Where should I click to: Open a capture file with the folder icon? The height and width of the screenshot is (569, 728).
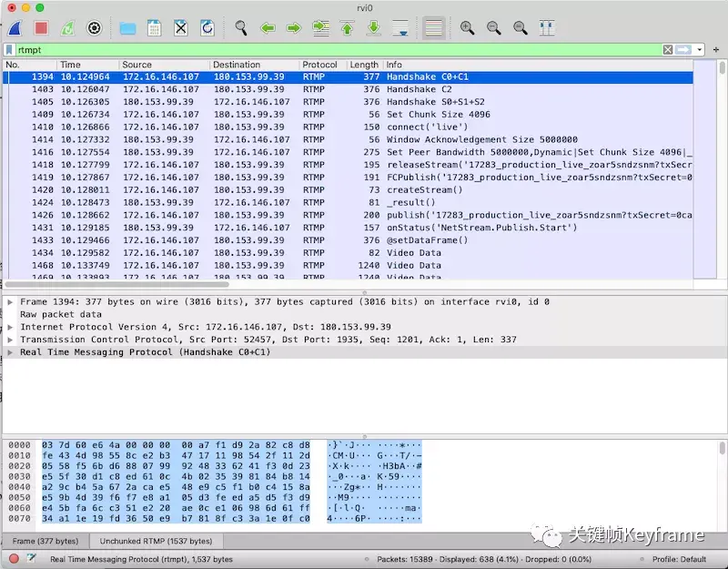pos(127,28)
